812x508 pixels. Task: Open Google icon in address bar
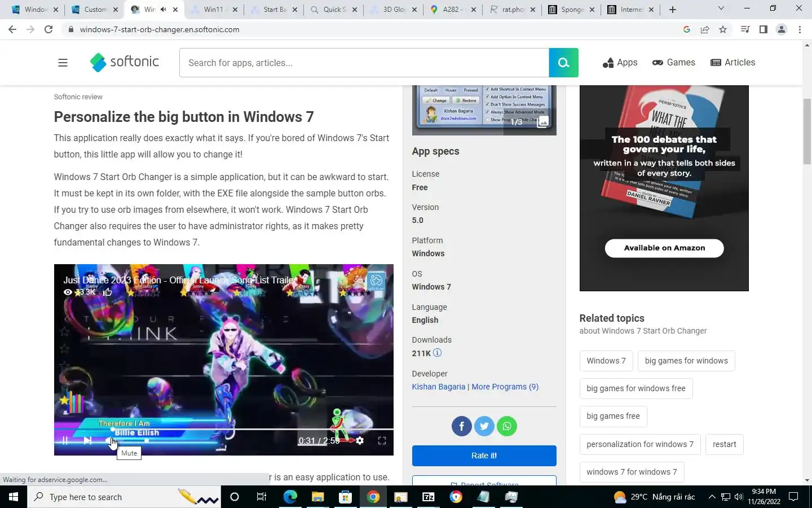pyautogui.click(x=686, y=29)
